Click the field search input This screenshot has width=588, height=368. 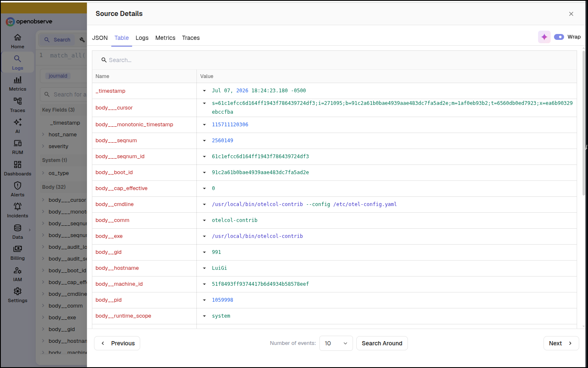point(335,60)
